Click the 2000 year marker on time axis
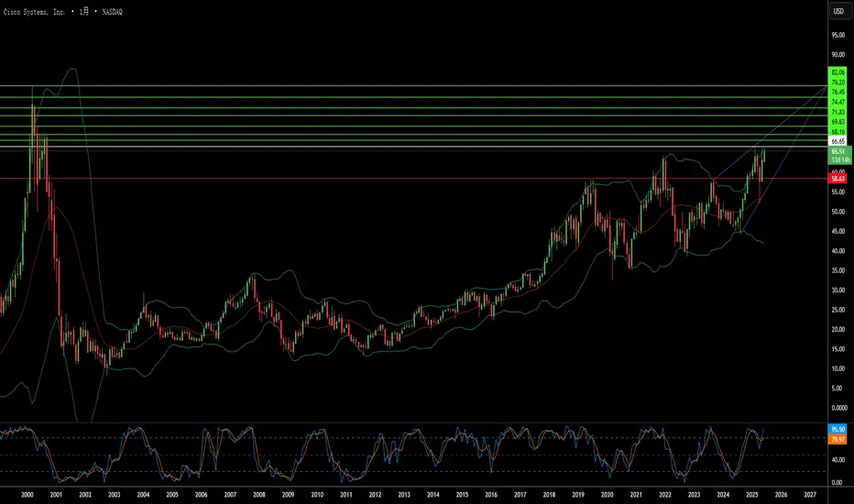Viewport: 854px width, 504px height. [x=27, y=495]
